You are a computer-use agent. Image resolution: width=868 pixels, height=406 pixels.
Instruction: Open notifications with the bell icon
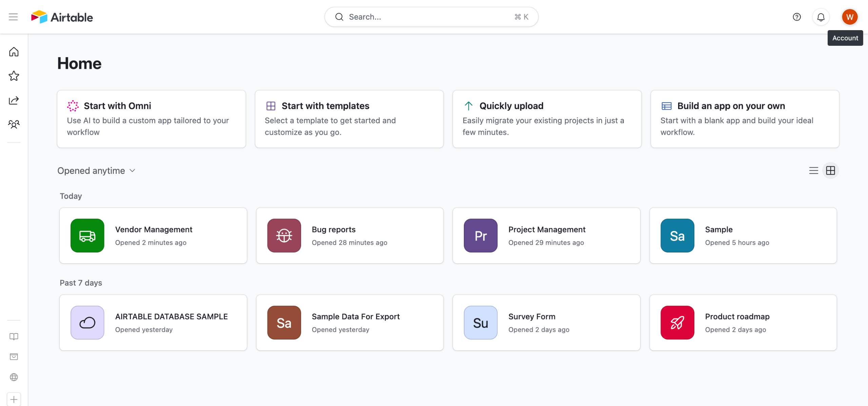tap(821, 17)
